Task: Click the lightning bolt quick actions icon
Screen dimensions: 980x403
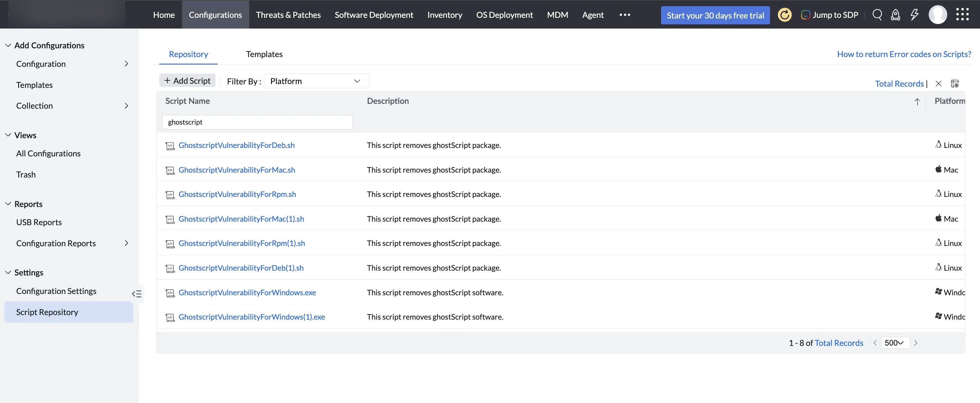Action: pyautogui.click(x=914, y=15)
